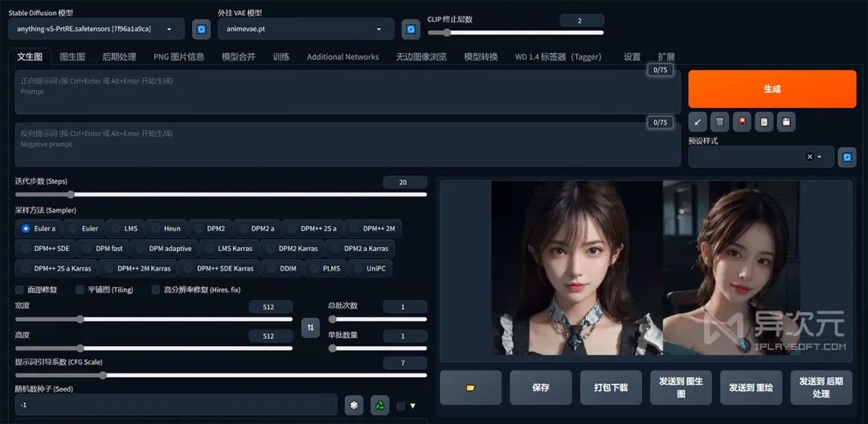Select the DDIM sampler
This screenshot has height=424, width=868.
tap(282, 268)
